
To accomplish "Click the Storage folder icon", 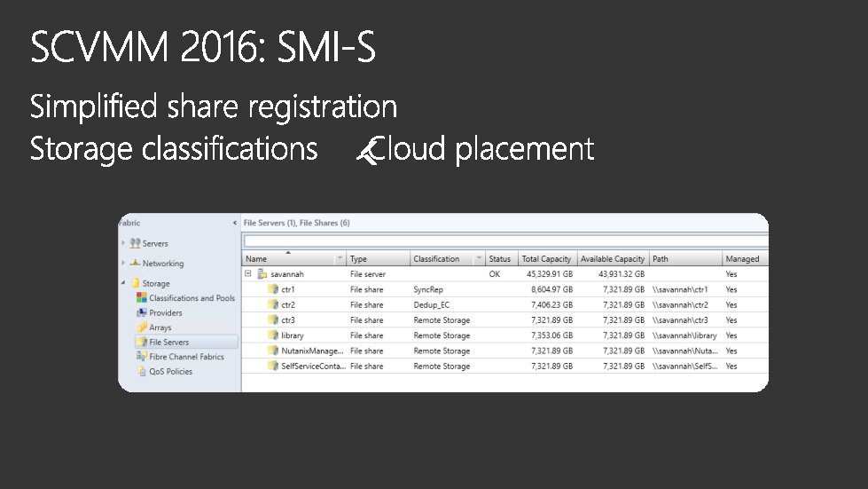I will tap(136, 283).
